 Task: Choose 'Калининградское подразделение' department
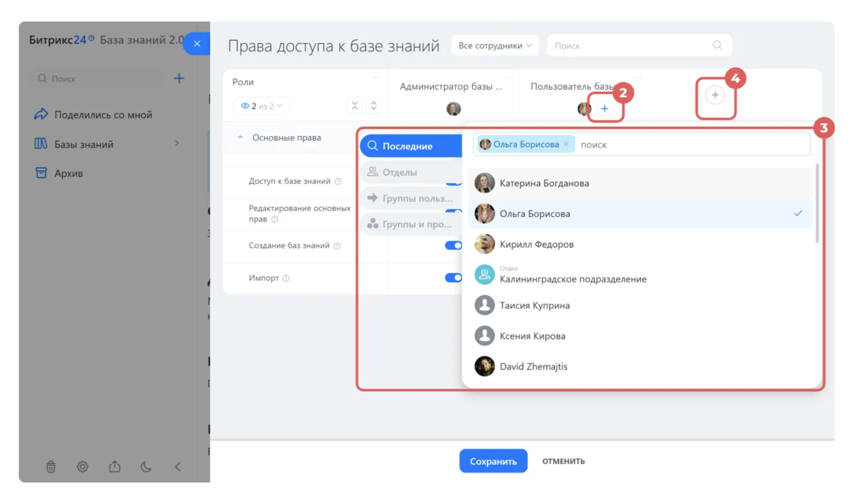pos(640,275)
